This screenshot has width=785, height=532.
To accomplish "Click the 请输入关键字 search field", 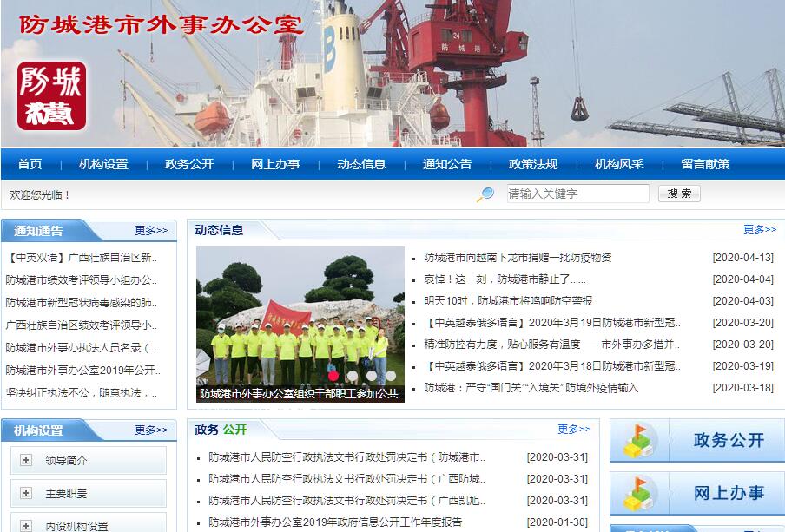I will (x=577, y=194).
